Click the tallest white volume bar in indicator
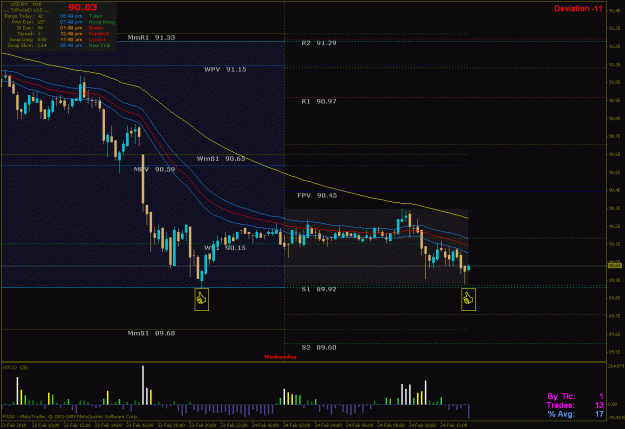 (x=143, y=385)
